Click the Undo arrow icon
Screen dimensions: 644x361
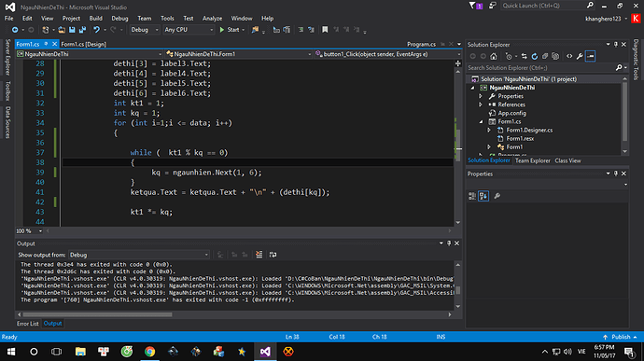point(96,30)
